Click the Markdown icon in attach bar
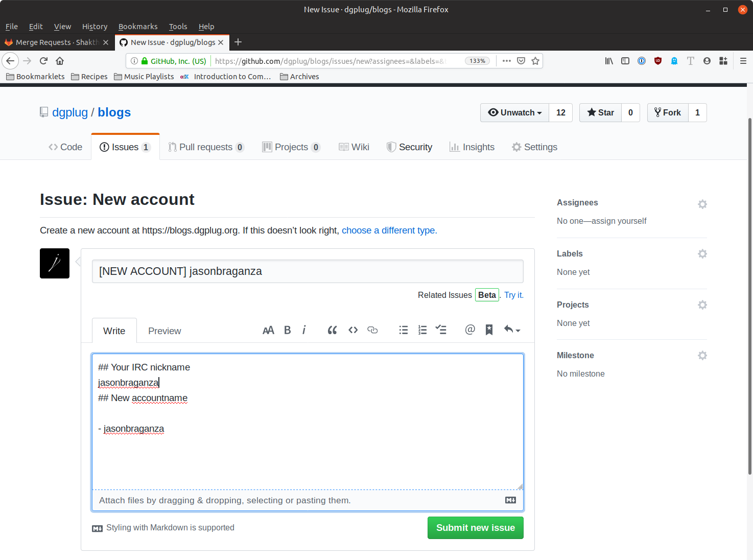The height and width of the screenshot is (560, 753). tap(511, 500)
